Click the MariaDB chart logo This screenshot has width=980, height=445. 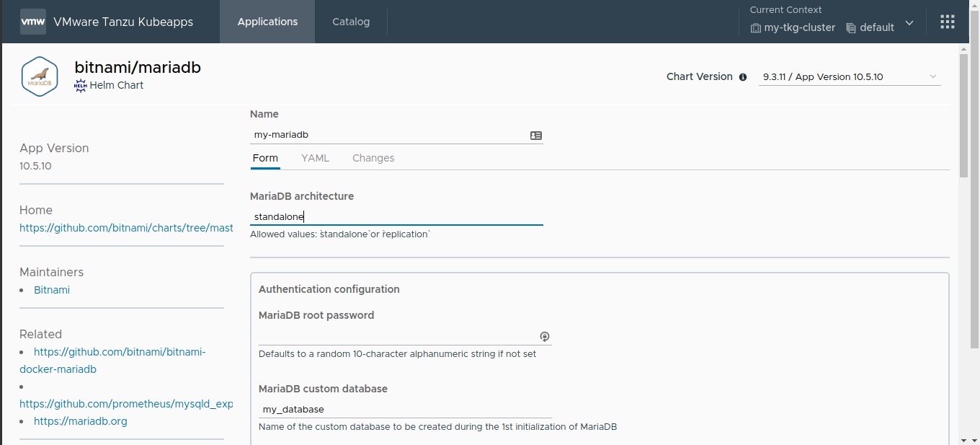click(x=40, y=76)
